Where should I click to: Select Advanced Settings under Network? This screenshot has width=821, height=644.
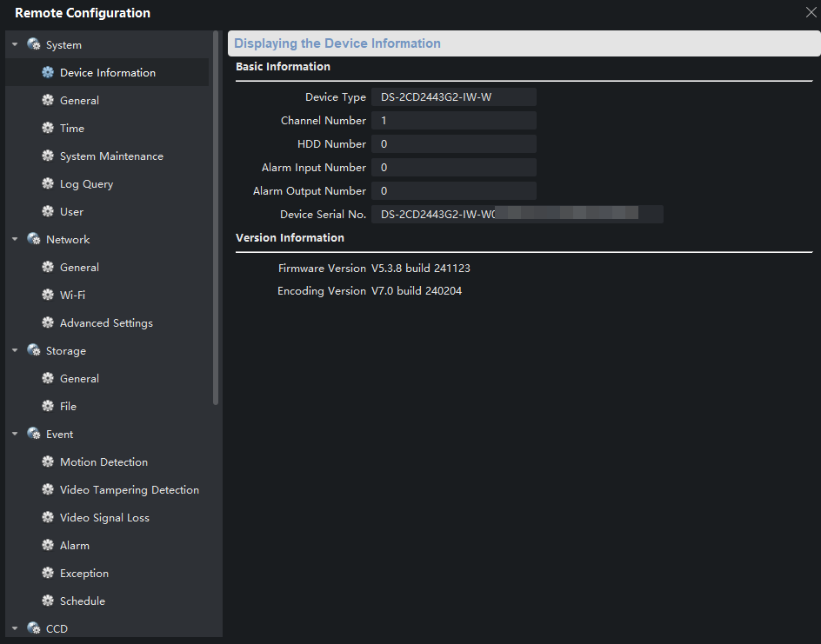(106, 323)
